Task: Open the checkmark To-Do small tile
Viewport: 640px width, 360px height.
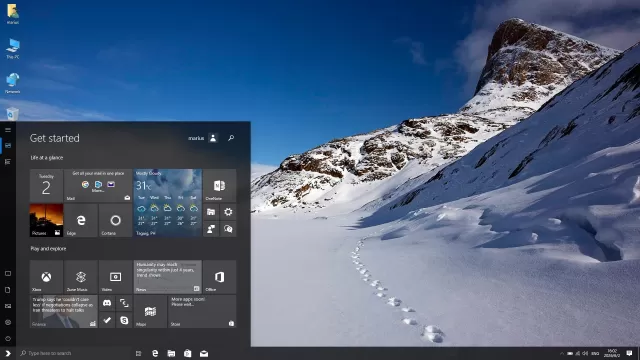Action: coord(107,320)
